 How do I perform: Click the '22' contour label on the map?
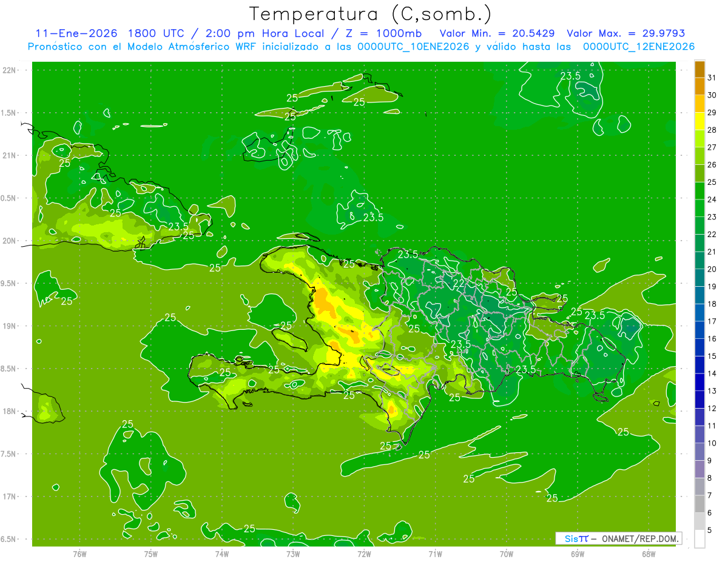point(459,283)
